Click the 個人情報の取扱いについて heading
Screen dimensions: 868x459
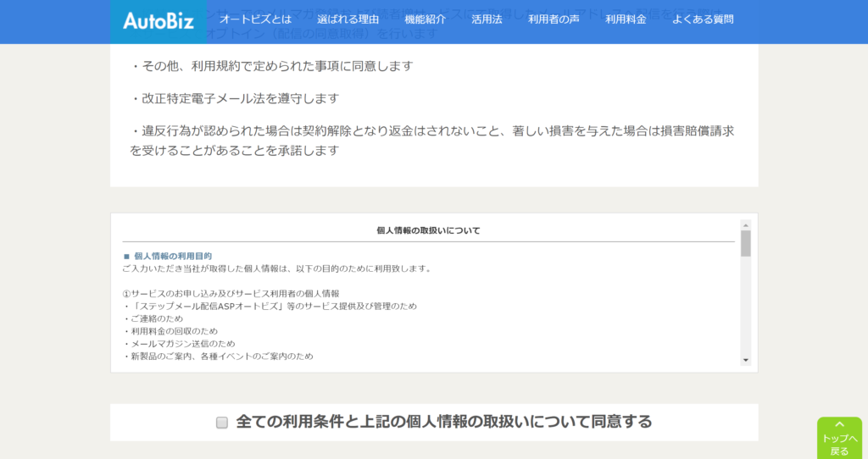(x=428, y=230)
